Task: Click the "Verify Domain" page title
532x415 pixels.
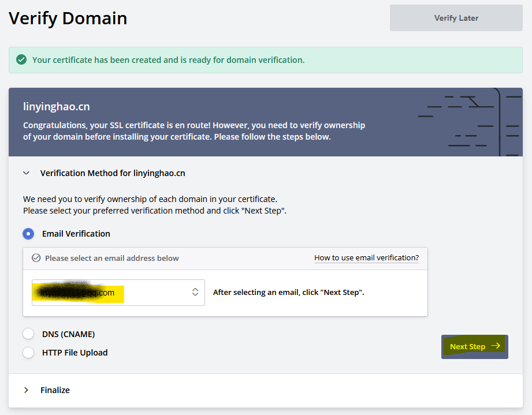Action: pyautogui.click(x=68, y=18)
